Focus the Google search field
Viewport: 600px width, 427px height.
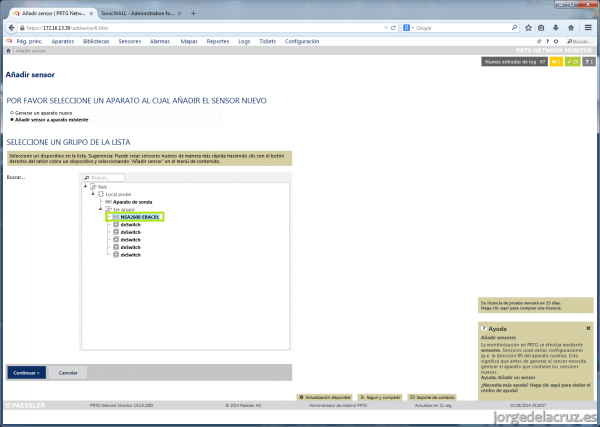point(461,28)
